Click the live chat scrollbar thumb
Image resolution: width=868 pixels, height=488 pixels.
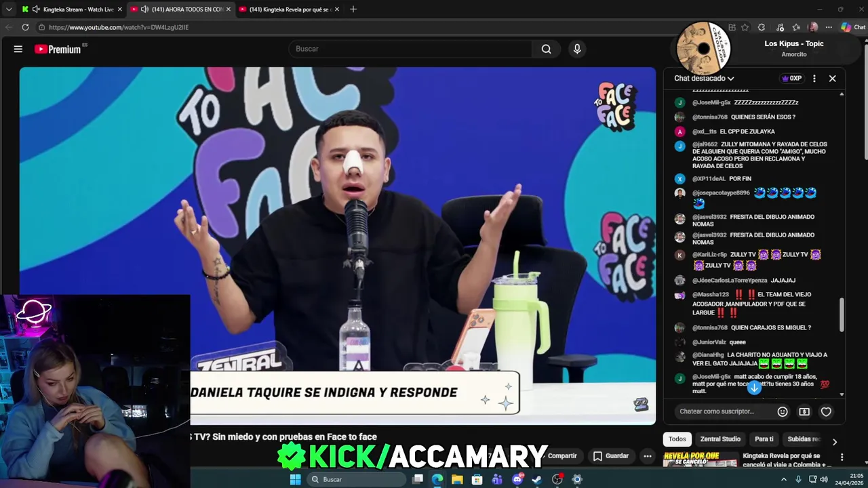tap(842, 315)
